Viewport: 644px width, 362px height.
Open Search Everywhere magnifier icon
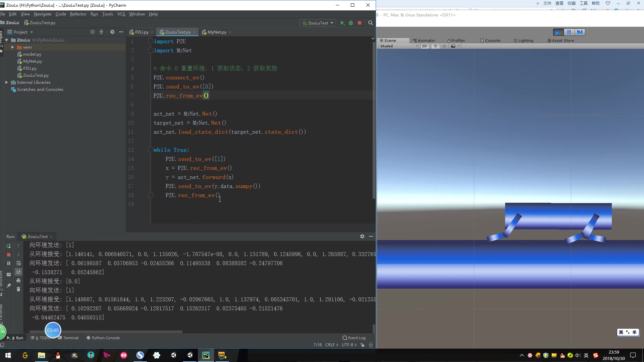(370, 23)
